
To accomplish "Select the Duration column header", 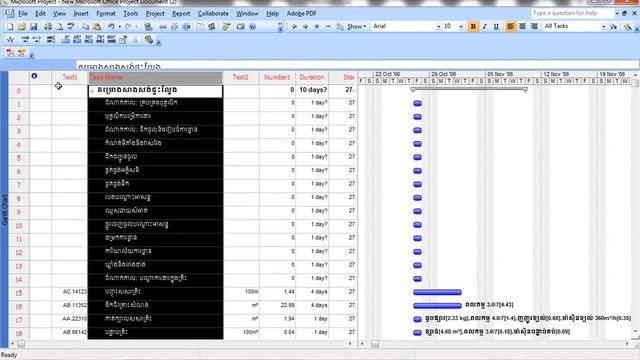I will (312, 77).
